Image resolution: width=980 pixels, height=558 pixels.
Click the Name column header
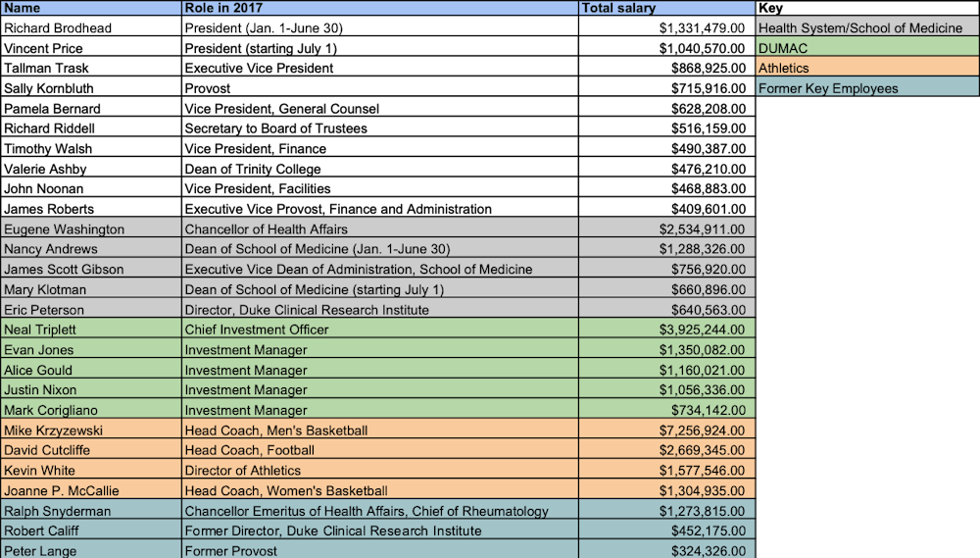click(x=91, y=8)
